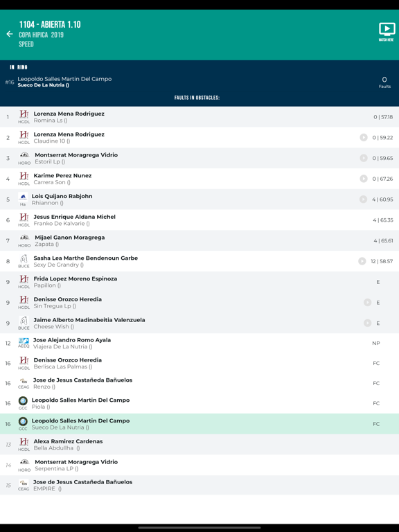Open Jose de Jesus Castañeda EMPIRE entry
Screen dimensions: 399x532
pyautogui.click(x=199, y=485)
